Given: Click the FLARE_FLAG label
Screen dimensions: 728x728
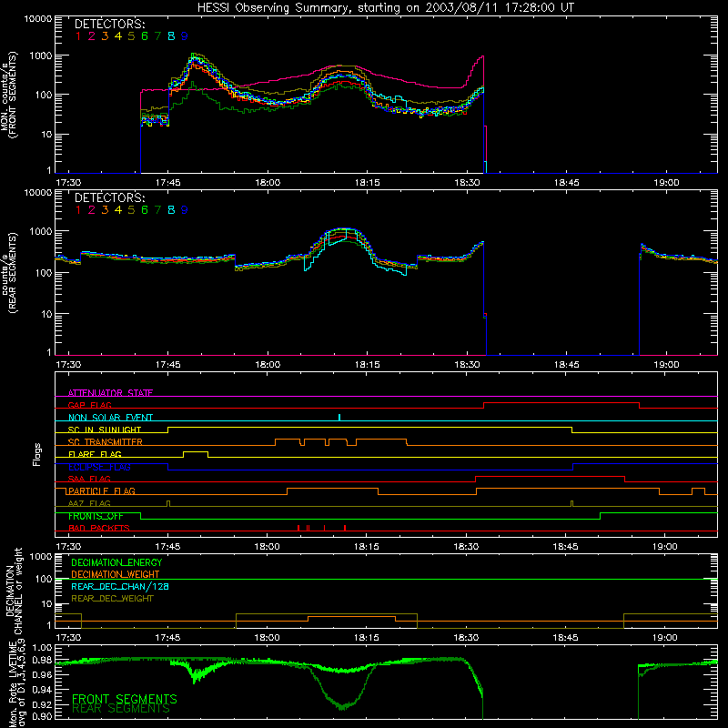Looking at the screenshot, I should click(x=95, y=454).
